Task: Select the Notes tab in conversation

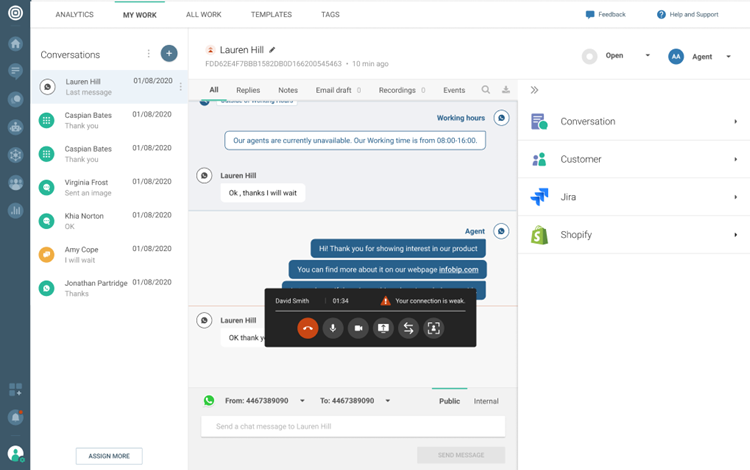Action: pos(288,90)
